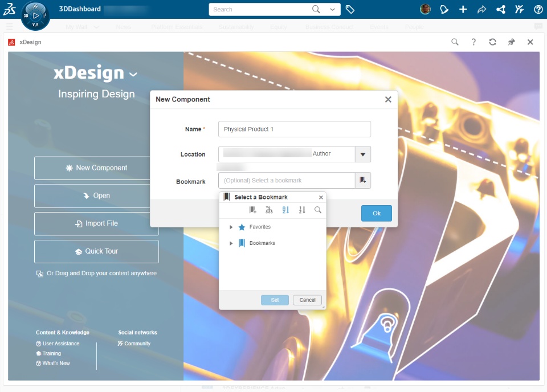Click the tree structure icon in popup toolbar
The height and width of the screenshot is (392, 547).
pyautogui.click(x=269, y=210)
